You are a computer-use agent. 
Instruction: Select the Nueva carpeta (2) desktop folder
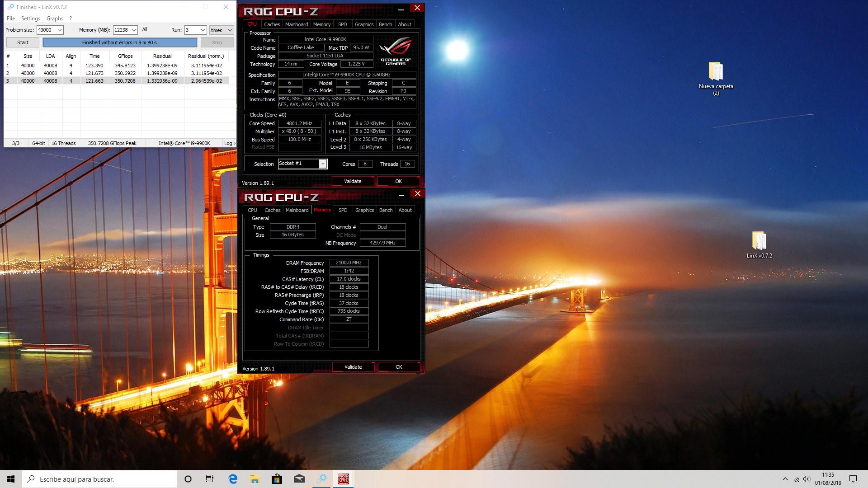716,77
